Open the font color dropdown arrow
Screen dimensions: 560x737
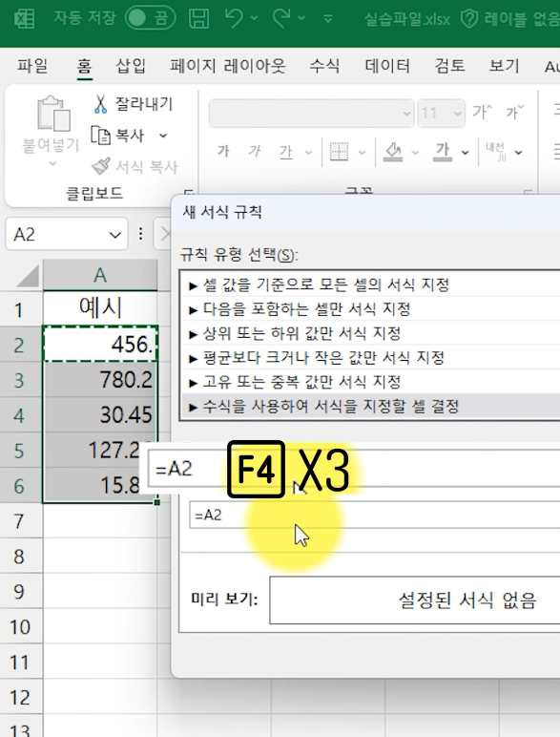point(466,153)
